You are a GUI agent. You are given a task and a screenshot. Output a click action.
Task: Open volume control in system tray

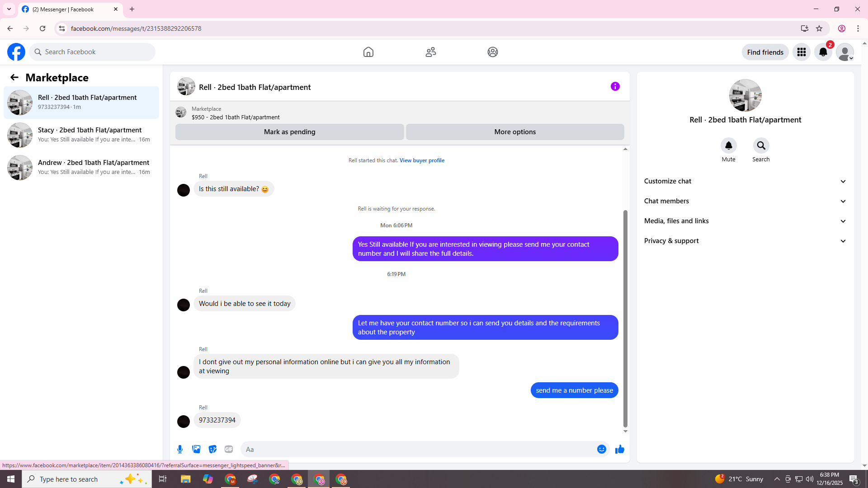810,479
